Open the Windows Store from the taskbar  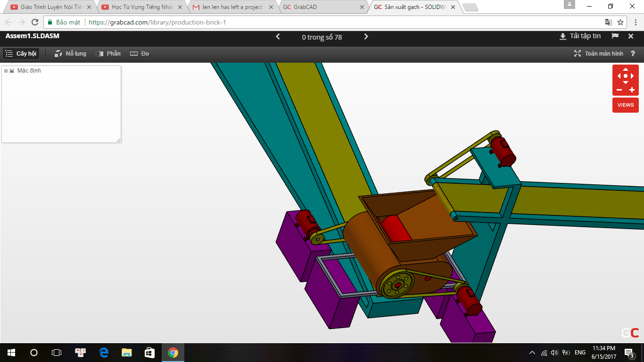[x=149, y=353]
